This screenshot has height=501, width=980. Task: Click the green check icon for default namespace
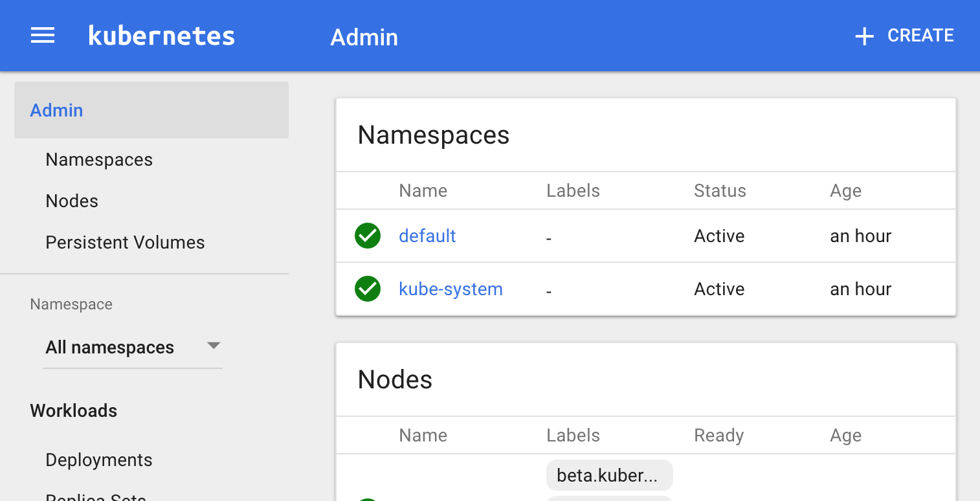pyautogui.click(x=368, y=236)
